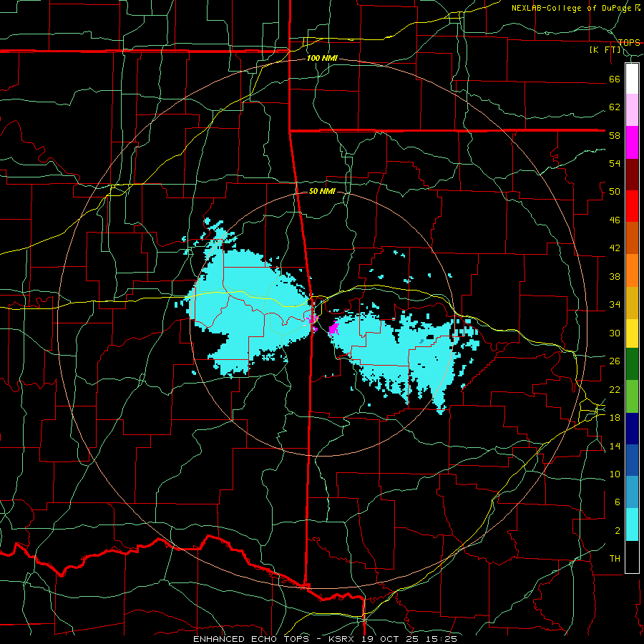The image size is (644, 644).
Task: Click the gold legend swatch between 34 and 38
Action: 632,303
